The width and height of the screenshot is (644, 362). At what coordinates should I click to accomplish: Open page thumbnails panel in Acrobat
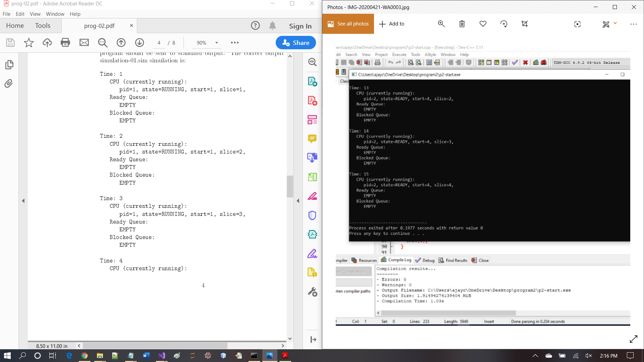click(9, 65)
